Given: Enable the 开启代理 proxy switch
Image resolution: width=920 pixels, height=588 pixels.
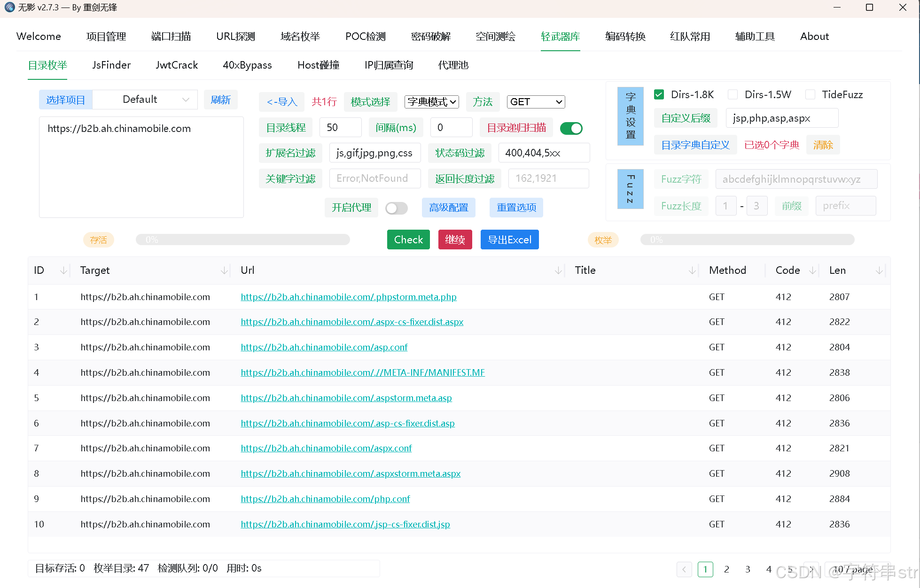Looking at the screenshot, I should (x=396, y=208).
